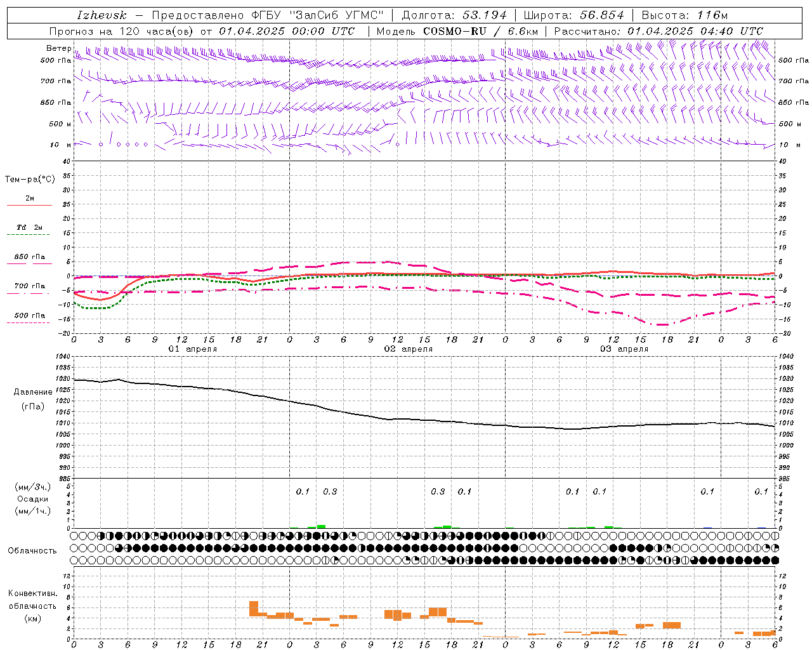Click the "Широта: 56.854" latitude value

tap(573, 15)
